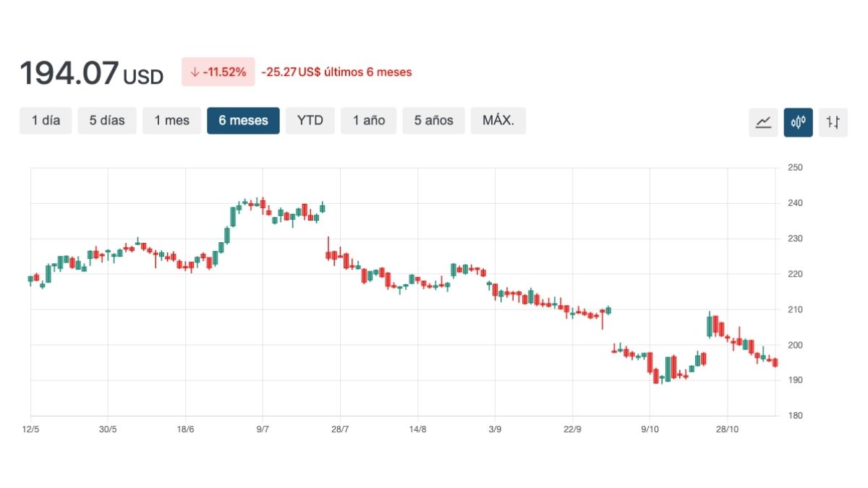The width and height of the screenshot is (868, 488).
Task: Click the 194.07 USD price
Action: tap(91, 73)
